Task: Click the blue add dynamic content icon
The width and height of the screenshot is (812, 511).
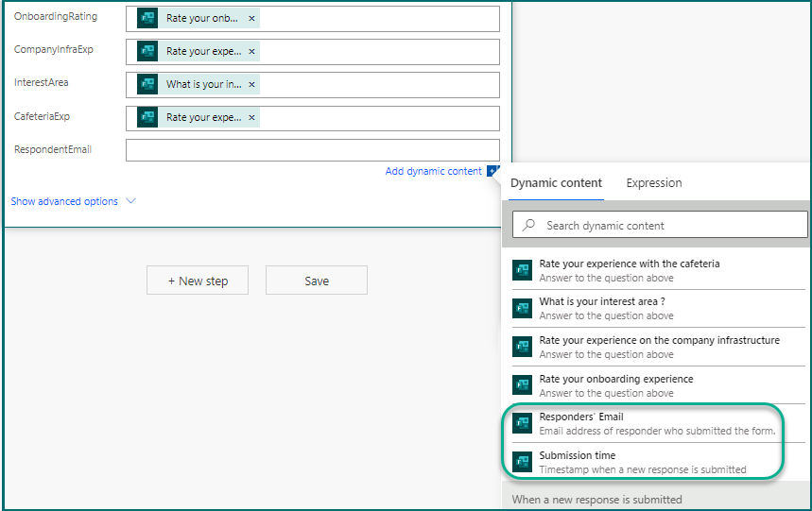Action: [492, 171]
